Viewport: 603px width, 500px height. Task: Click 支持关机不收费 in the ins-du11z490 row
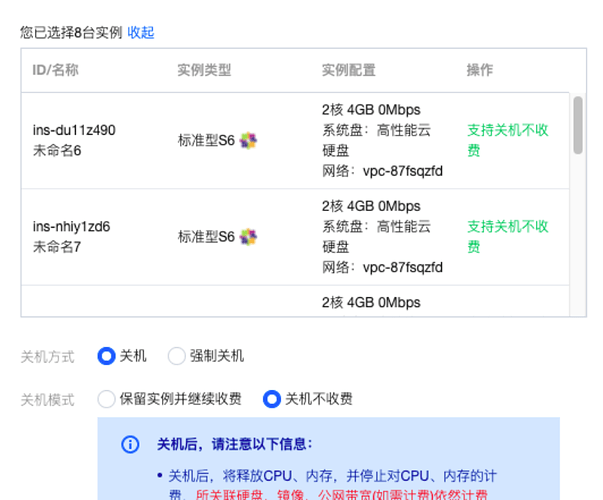pos(508,140)
